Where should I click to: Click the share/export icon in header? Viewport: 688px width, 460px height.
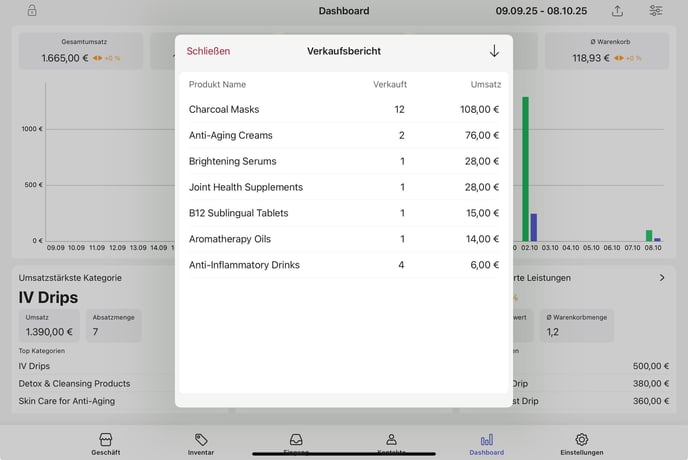618,11
